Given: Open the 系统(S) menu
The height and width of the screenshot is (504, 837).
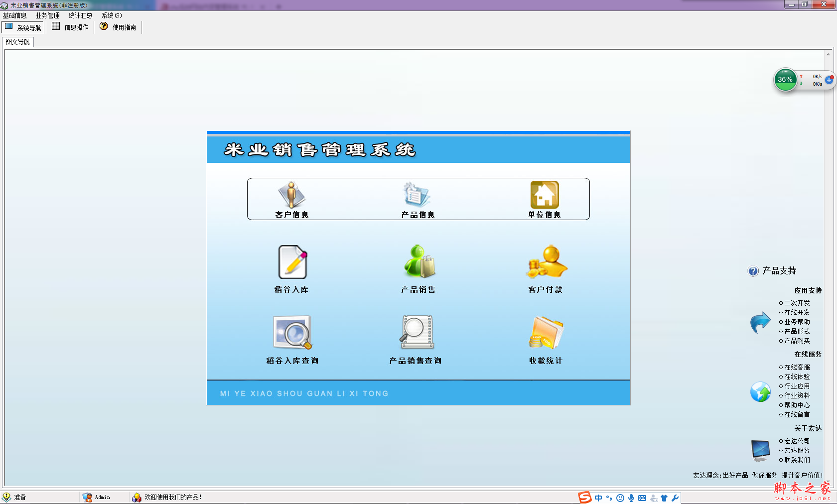Looking at the screenshot, I should click(x=112, y=15).
